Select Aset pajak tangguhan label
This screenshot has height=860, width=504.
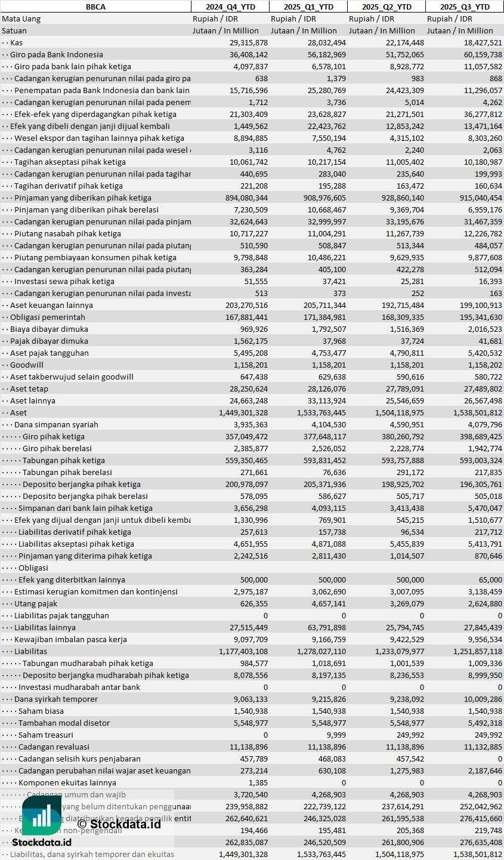click(50, 353)
